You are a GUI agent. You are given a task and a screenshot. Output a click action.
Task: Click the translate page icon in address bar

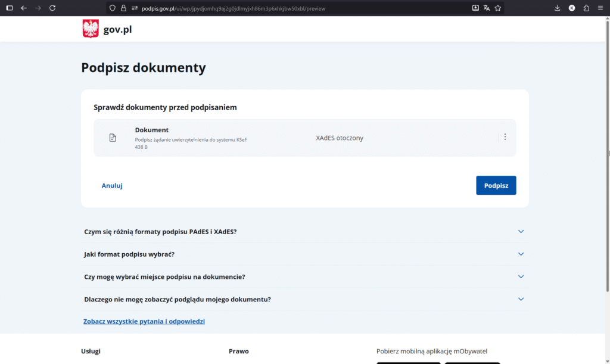click(x=487, y=8)
